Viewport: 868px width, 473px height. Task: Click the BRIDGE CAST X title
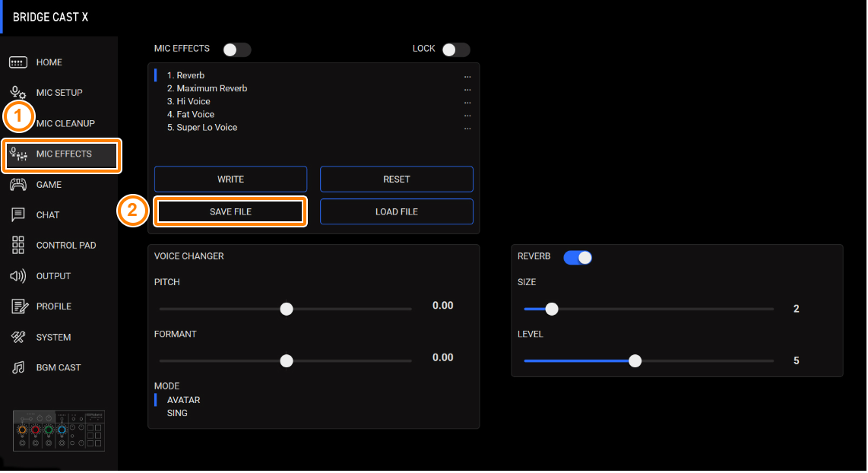point(50,17)
